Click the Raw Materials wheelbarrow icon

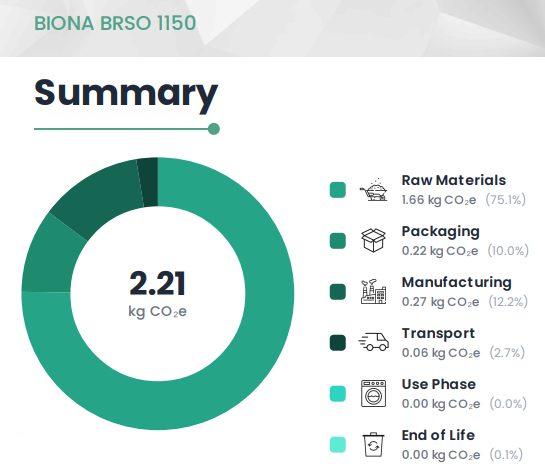tap(374, 190)
